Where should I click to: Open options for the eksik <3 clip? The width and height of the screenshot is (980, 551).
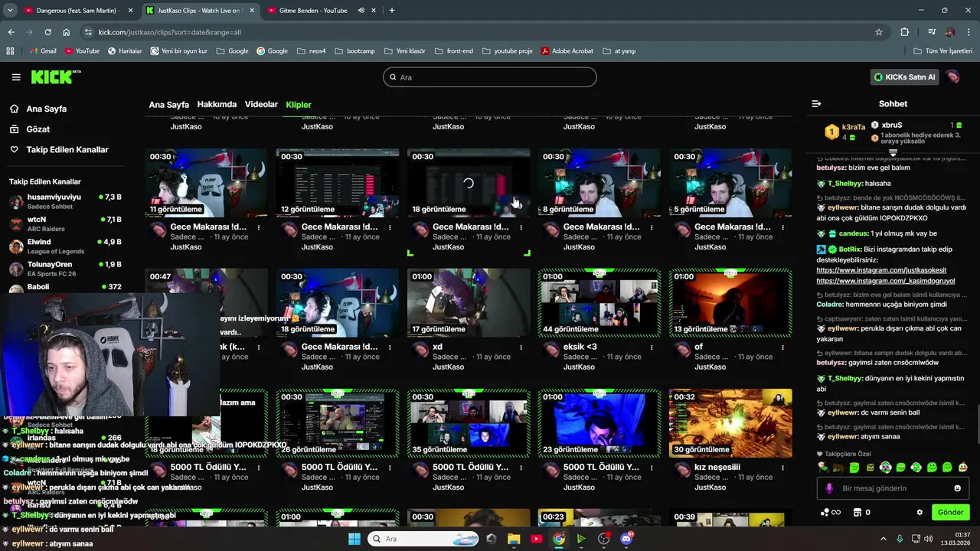click(x=652, y=347)
